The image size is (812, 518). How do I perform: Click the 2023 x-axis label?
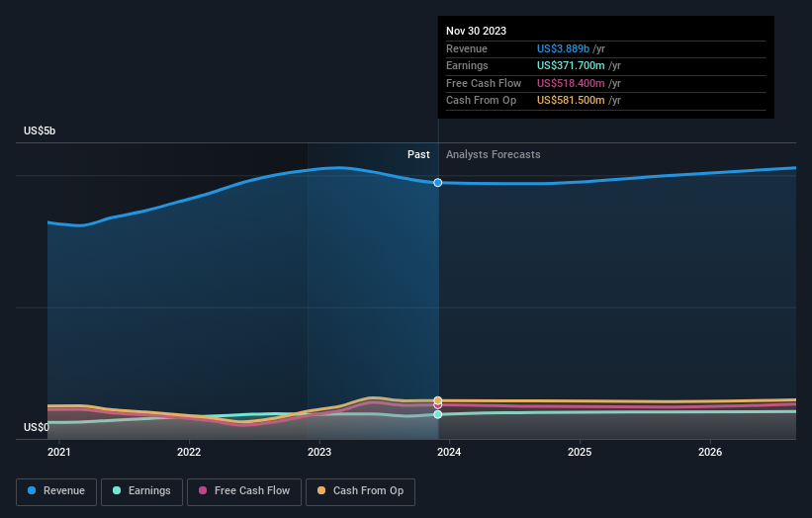319,452
